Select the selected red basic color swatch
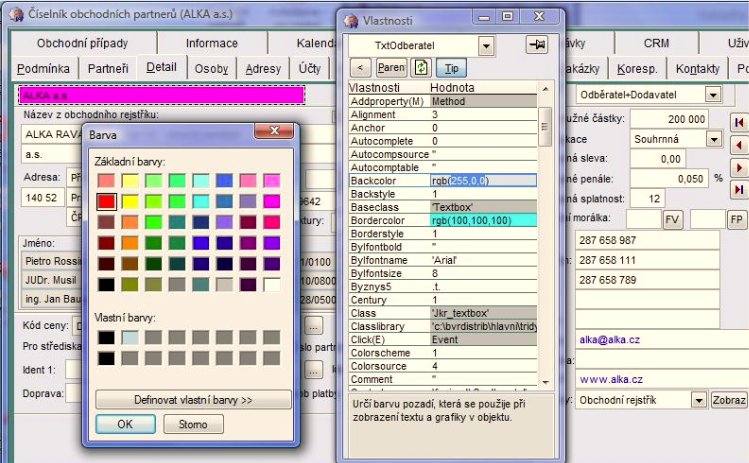This screenshot has height=463, width=749. coord(106,201)
